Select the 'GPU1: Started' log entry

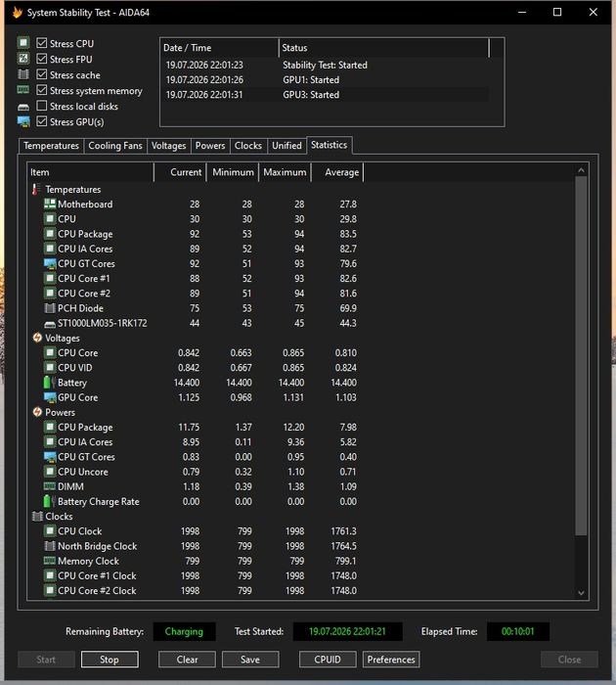[x=325, y=80]
